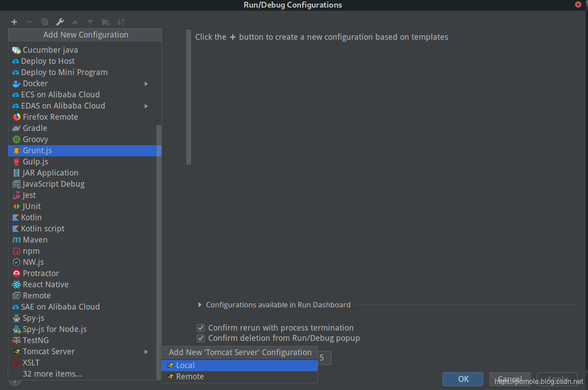588x390 pixels.
Task: Click the Grunt.js icon
Action: pyautogui.click(x=17, y=151)
